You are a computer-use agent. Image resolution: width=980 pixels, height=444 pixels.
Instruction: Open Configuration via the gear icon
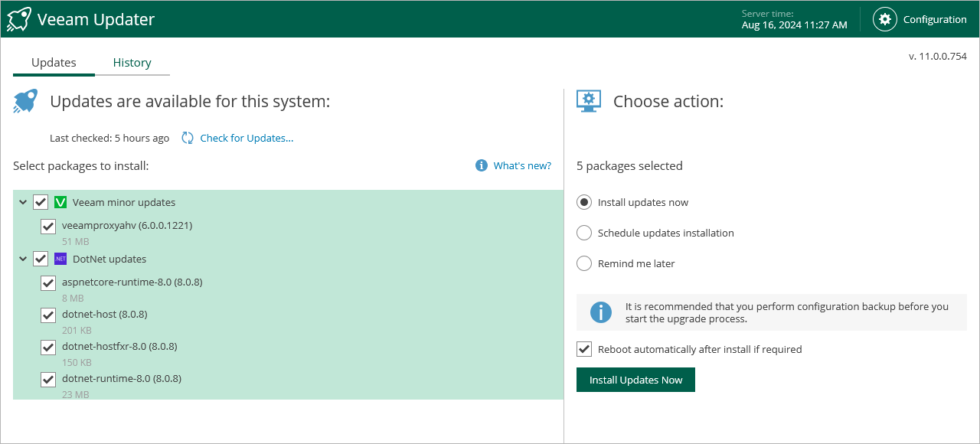pos(885,19)
